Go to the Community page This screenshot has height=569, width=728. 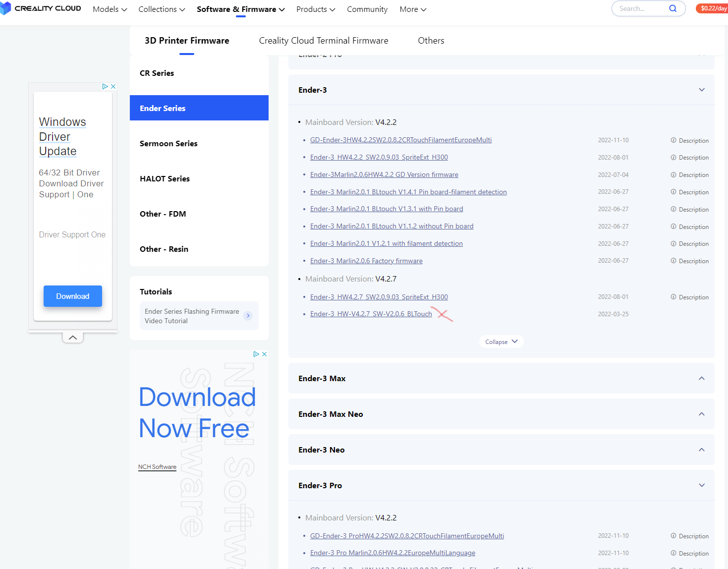pos(367,9)
